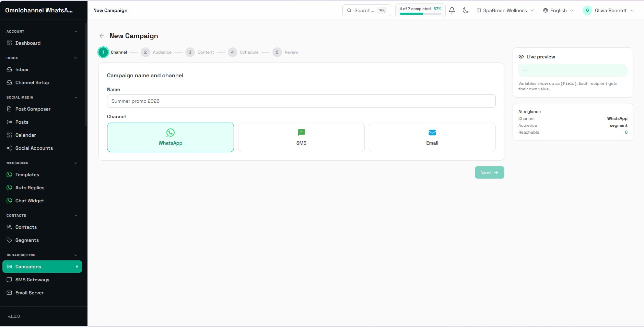Click the Templates WhatsApp icon
The height and width of the screenshot is (327, 644).
pos(9,174)
